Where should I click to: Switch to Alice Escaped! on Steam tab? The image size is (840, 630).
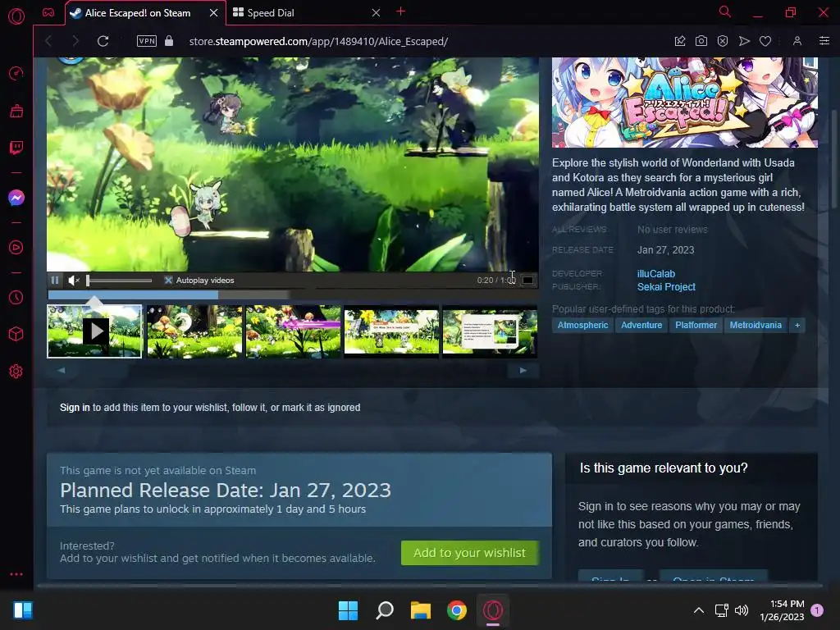[138, 13]
